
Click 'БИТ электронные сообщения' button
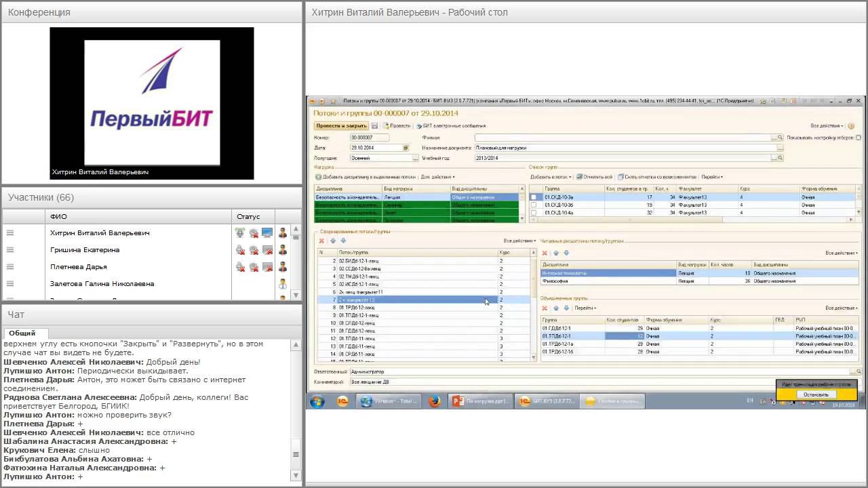tap(450, 126)
